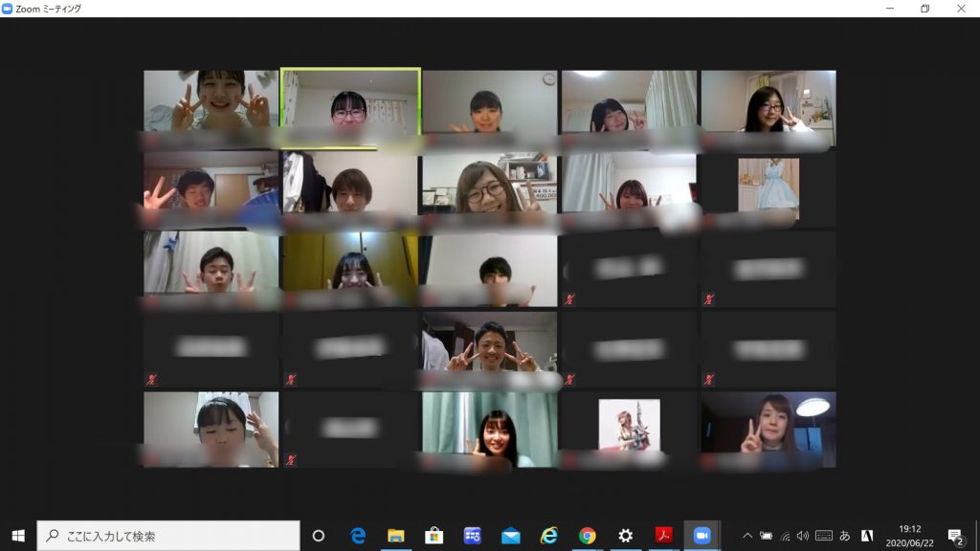Select the tile showing a light-blue dress picture
The height and width of the screenshot is (551, 980).
(x=768, y=188)
